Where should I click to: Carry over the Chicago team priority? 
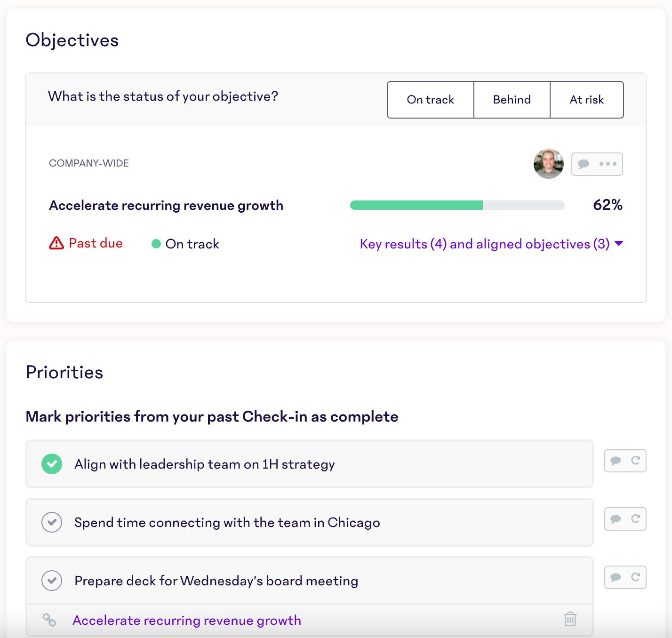tap(635, 519)
